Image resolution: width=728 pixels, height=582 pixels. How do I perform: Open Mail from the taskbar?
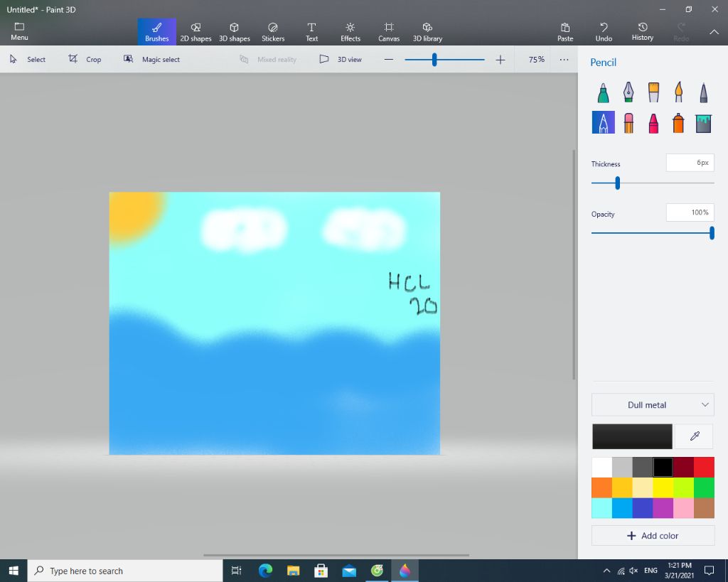[348, 571]
